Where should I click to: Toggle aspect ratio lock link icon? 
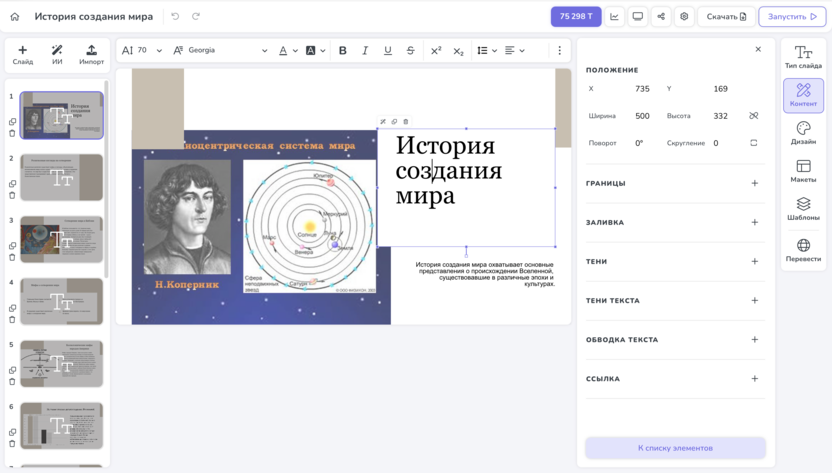[753, 116]
